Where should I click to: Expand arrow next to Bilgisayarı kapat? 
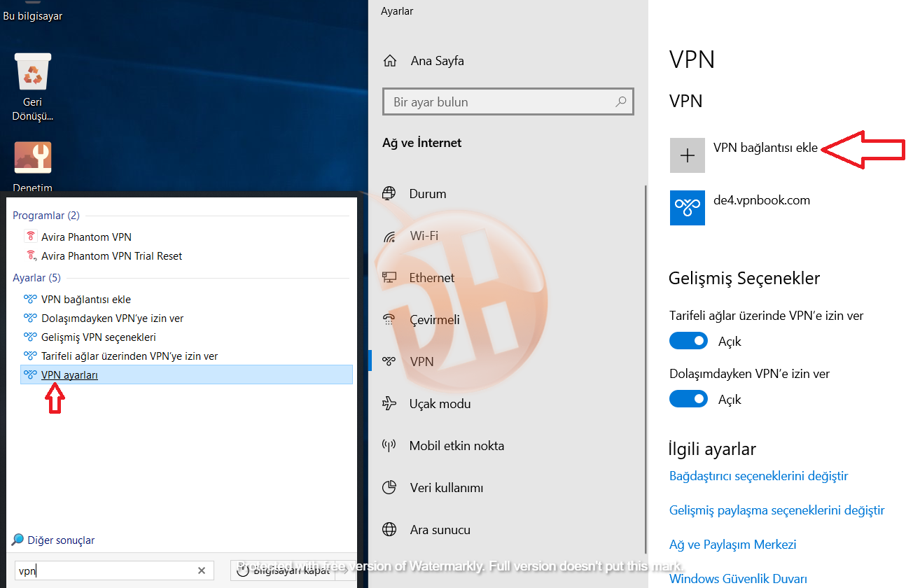pyautogui.click(x=345, y=570)
